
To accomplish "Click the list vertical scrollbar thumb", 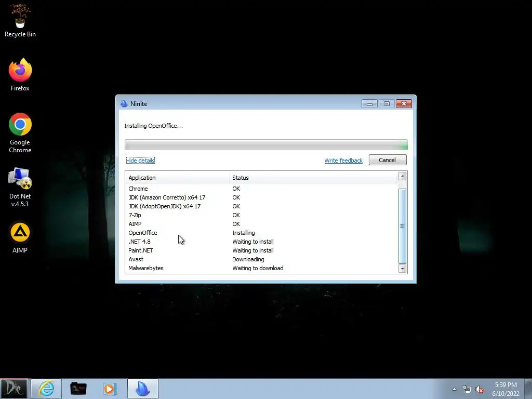I will [403, 226].
